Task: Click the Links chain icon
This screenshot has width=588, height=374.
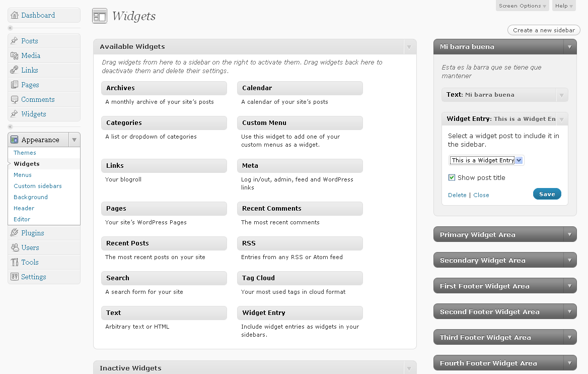Action: tap(14, 70)
